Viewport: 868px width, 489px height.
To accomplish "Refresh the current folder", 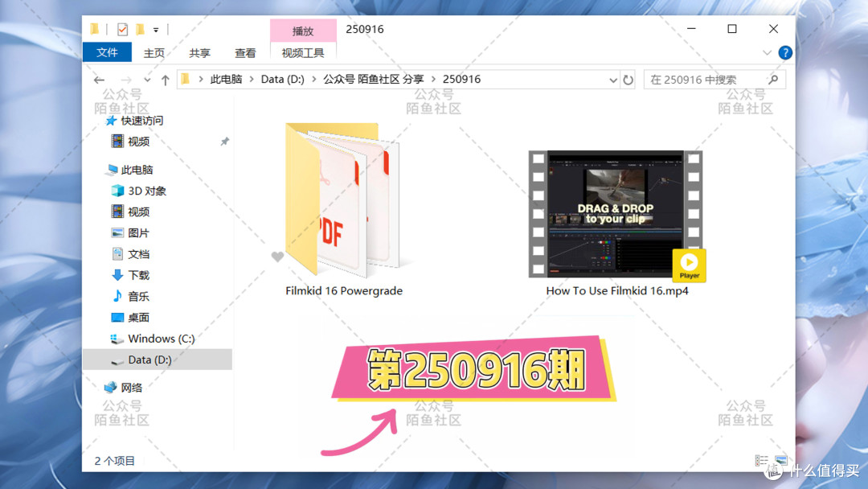I will point(628,80).
